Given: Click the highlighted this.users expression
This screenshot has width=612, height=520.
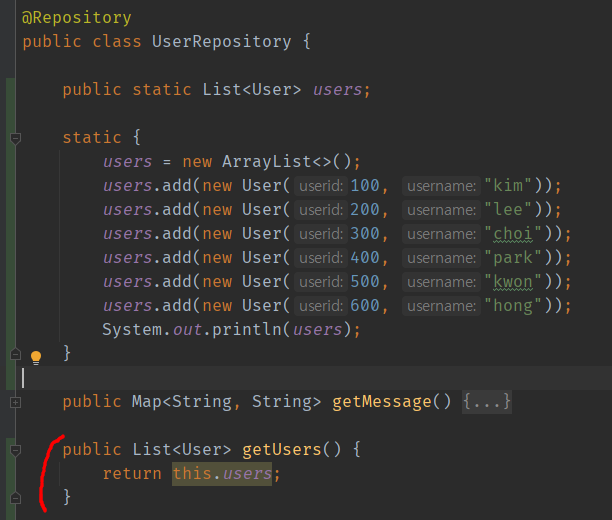Looking at the screenshot, I should 222,474.
